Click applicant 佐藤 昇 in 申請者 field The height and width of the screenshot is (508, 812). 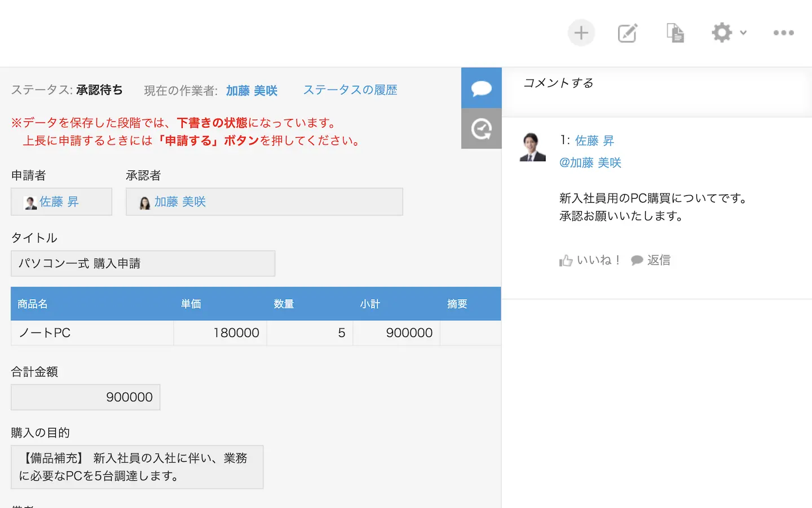tap(59, 202)
